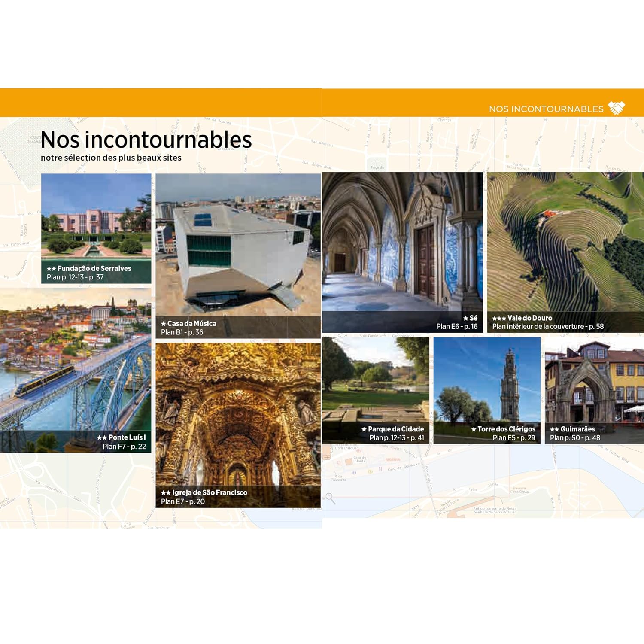This screenshot has height=644, width=644.
Task: Click the three-star rating beside Vale do Douro
Action: (499, 318)
